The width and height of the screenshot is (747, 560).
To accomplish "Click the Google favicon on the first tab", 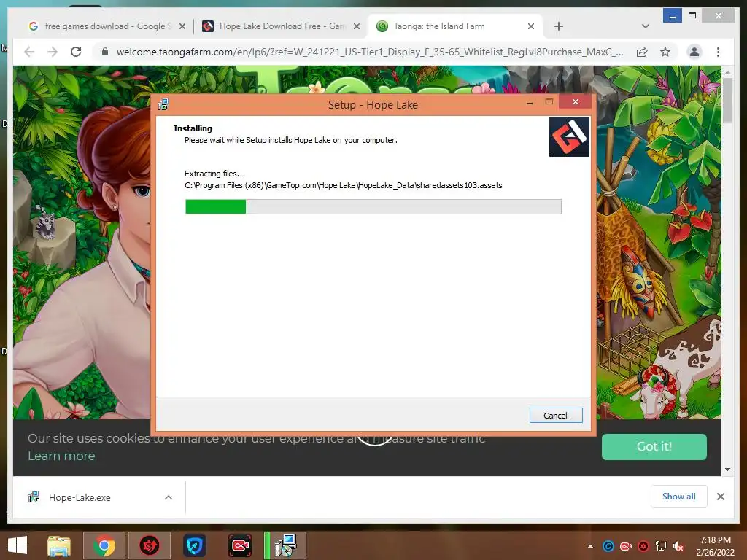I will pos(34,26).
